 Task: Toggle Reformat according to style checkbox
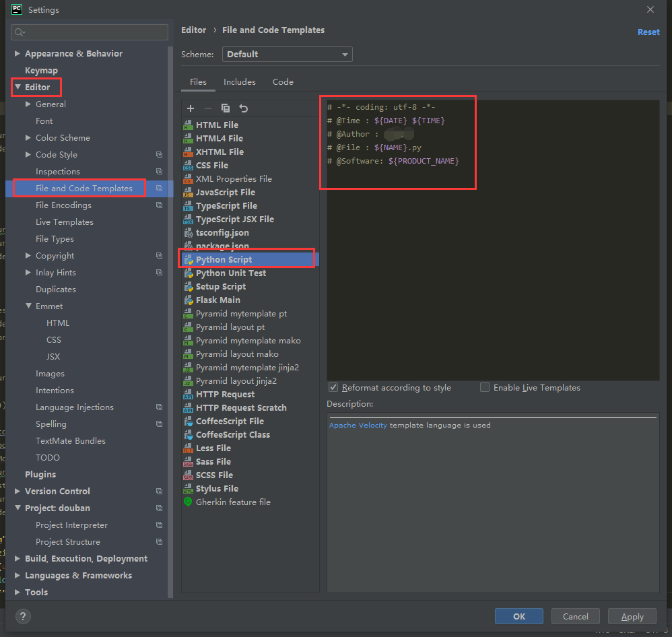coord(333,387)
